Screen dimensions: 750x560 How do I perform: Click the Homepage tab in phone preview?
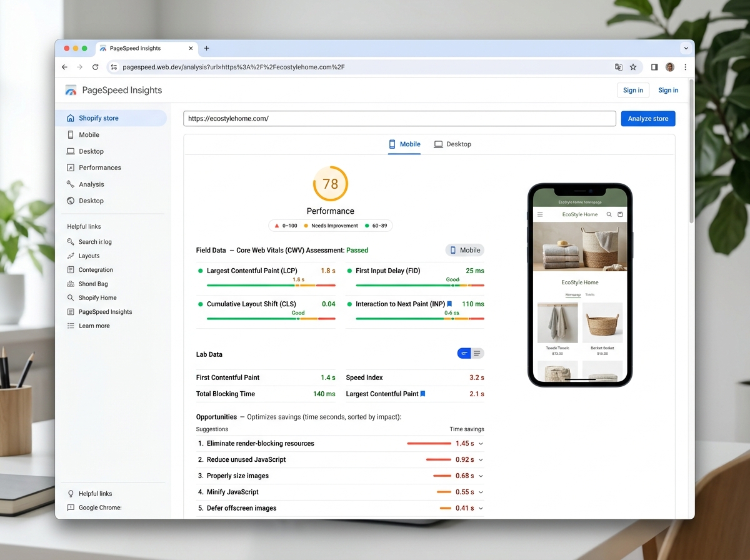tap(572, 294)
